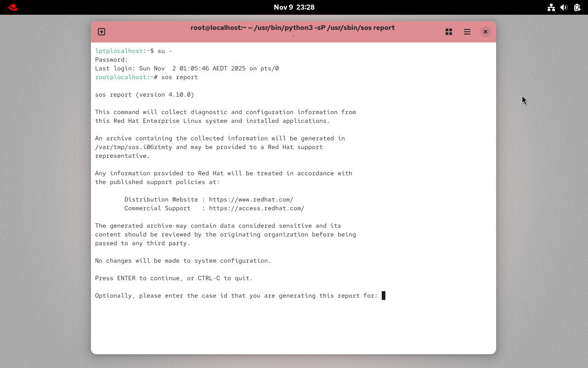
Task: Click the root@localhost title bar text
Action: coord(292,28)
